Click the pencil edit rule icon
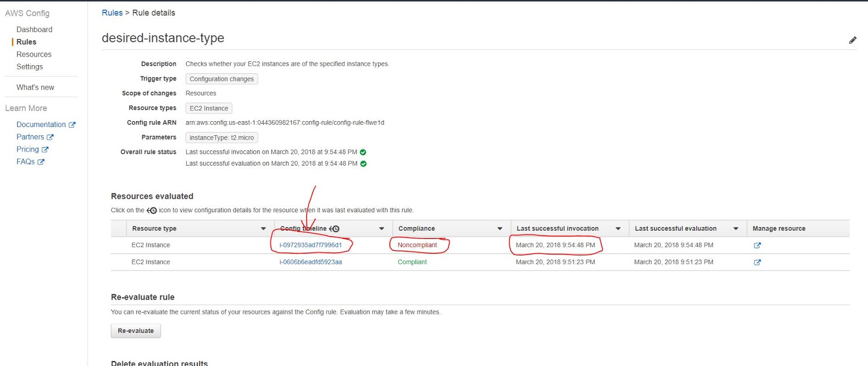The height and width of the screenshot is (366, 868). 852,40
